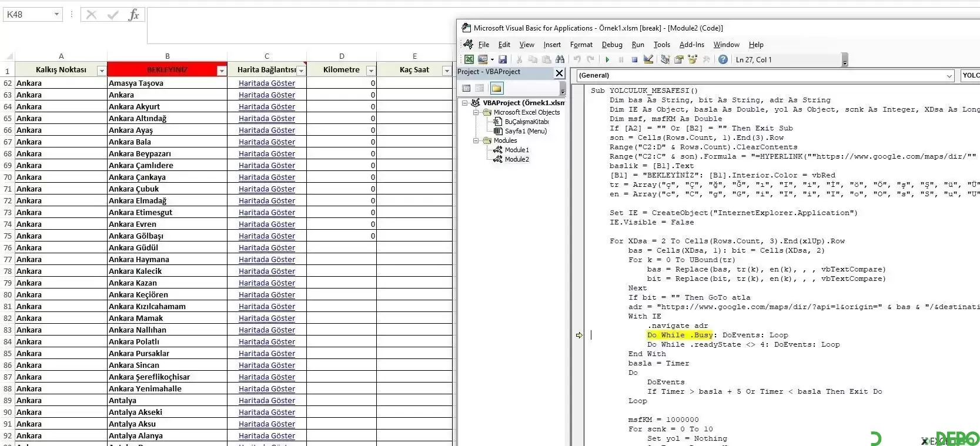Viewport: 980px width, 446px height.
Task: Toggle Design Mode icon in VBA toolbar
Action: [x=648, y=59]
